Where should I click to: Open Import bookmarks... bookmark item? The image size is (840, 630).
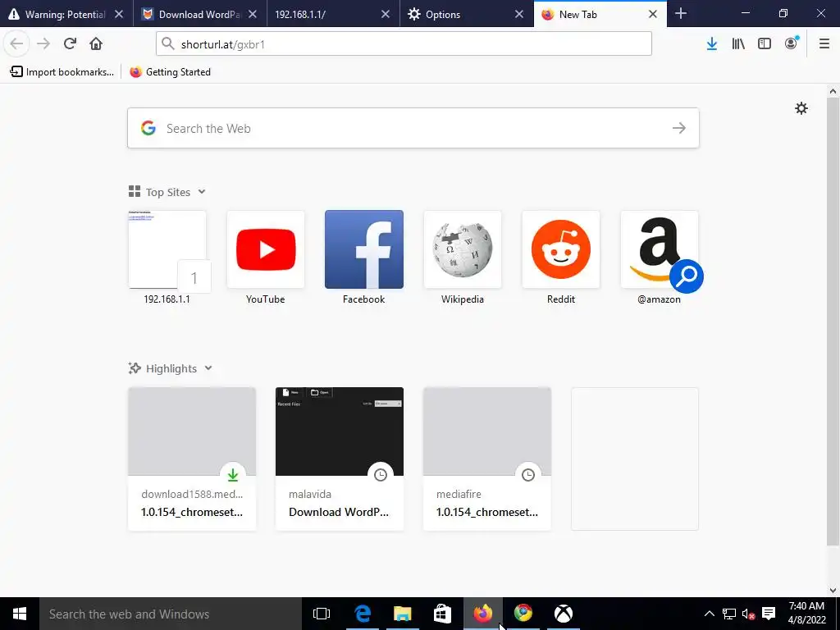click(x=62, y=72)
